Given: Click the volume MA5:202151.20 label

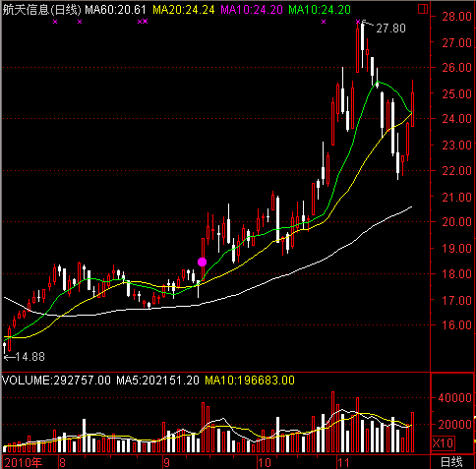Looking at the screenshot, I should click(157, 381).
